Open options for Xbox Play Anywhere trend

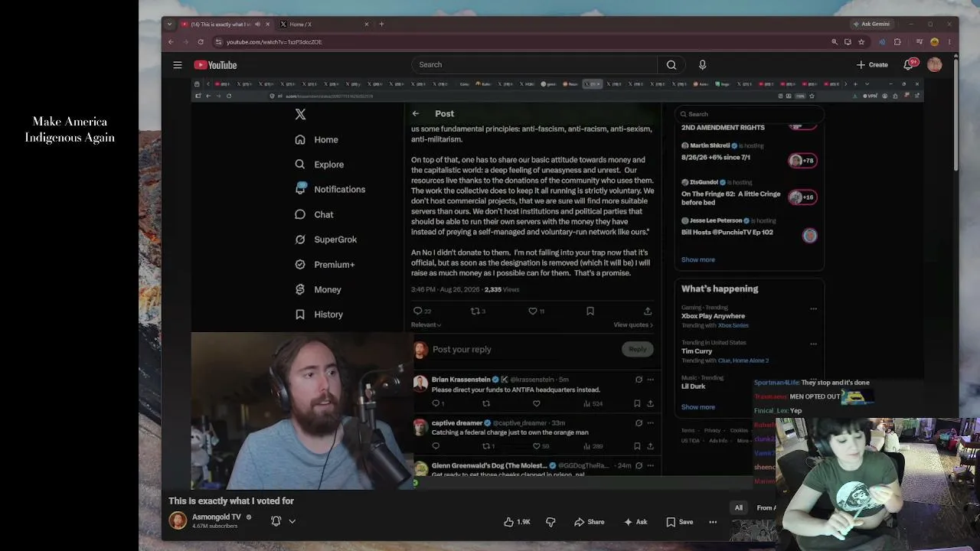click(813, 309)
